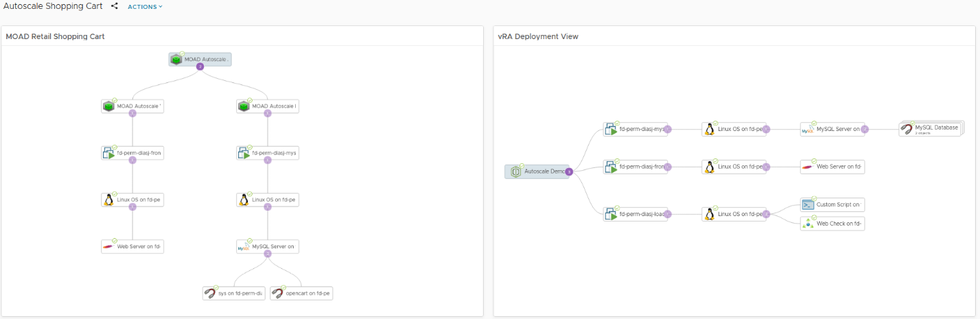Select the fd-perm-diasj-load VM node
980x319 pixels.
(635, 214)
